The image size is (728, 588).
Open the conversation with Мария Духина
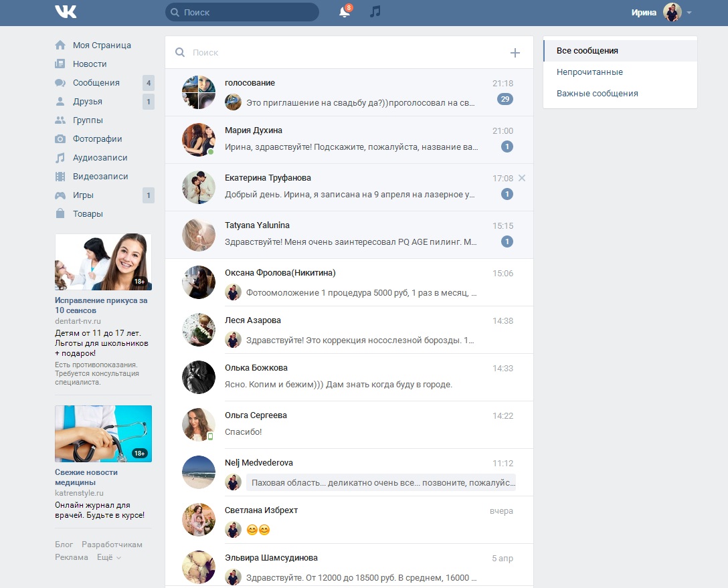[349, 140]
